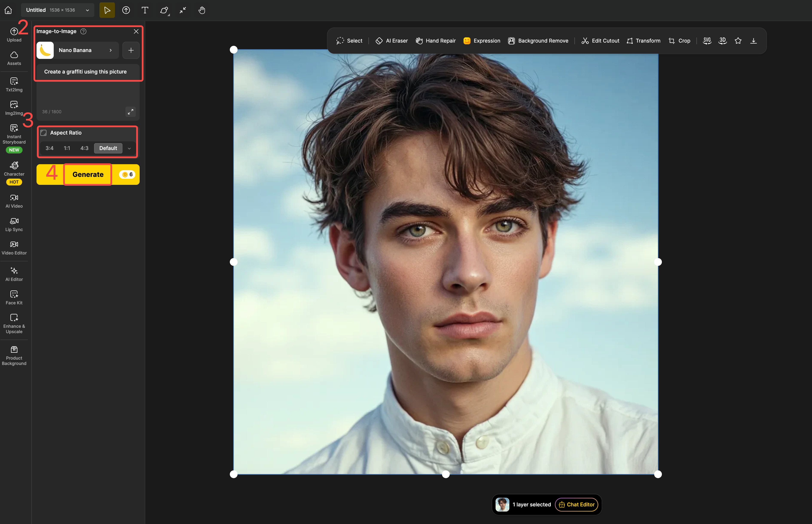The image size is (812, 524).
Task: Select the 1:1 aspect ratio
Action: click(67, 148)
